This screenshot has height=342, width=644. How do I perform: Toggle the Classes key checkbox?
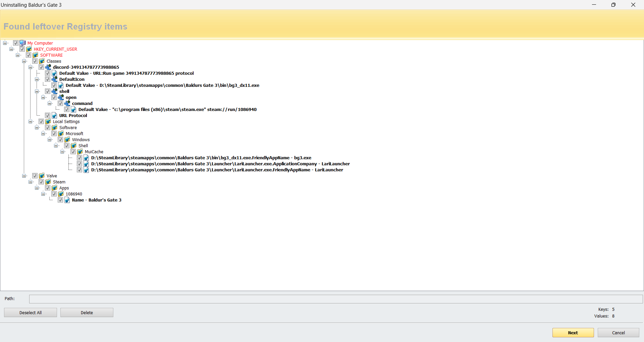pos(35,61)
